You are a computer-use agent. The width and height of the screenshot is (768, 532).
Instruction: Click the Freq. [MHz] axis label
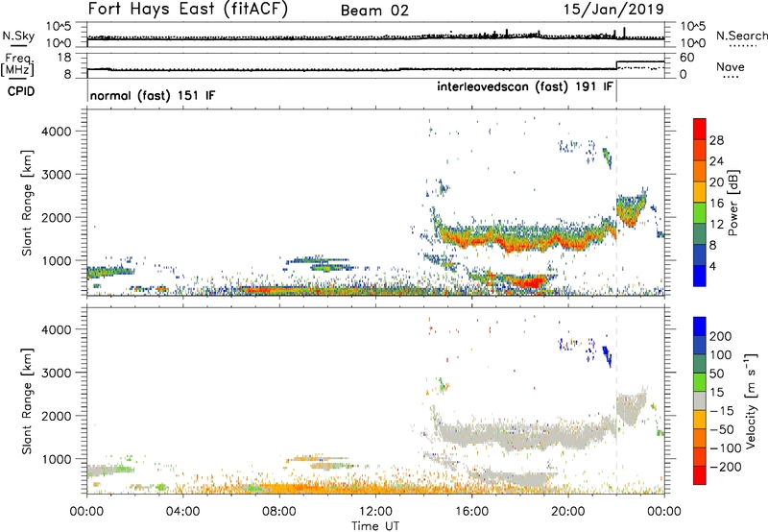pos(17,64)
